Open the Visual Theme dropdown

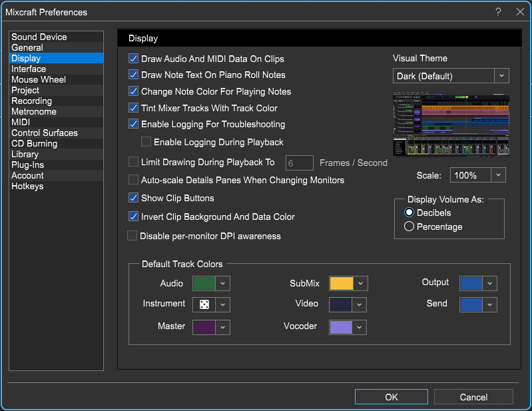click(x=451, y=76)
